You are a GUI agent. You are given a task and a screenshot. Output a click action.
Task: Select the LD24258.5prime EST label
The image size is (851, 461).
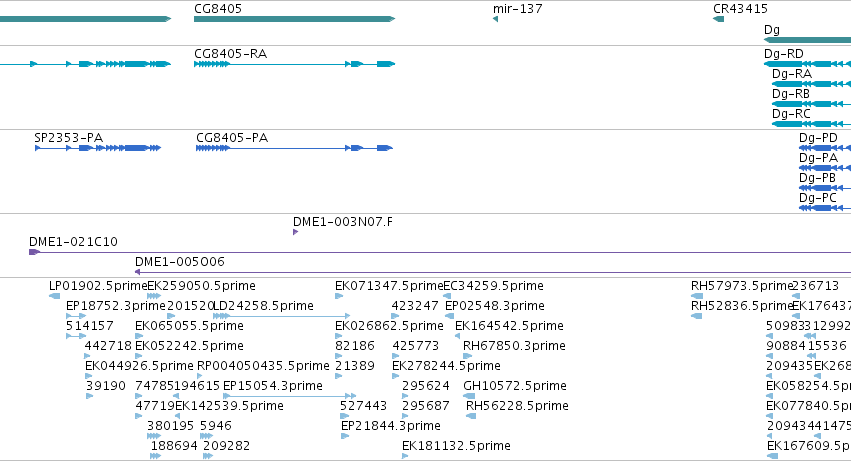point(264,306)
